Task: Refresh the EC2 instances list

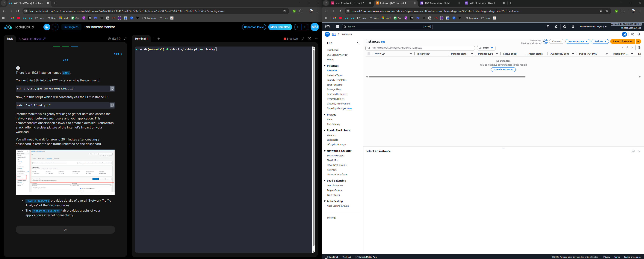Action: click(x=545, y=41)
